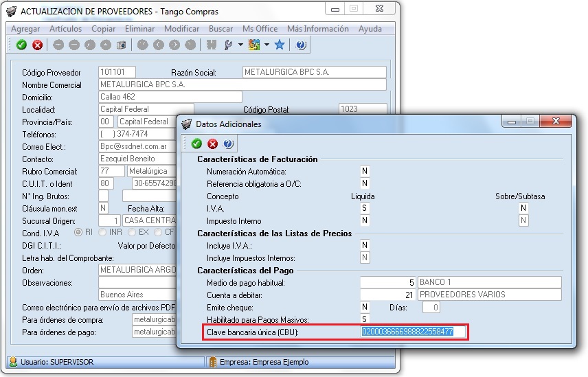Click the Nombre Comercial field
The width and height of the screenshot is (588, 377).
pos(242,84)
